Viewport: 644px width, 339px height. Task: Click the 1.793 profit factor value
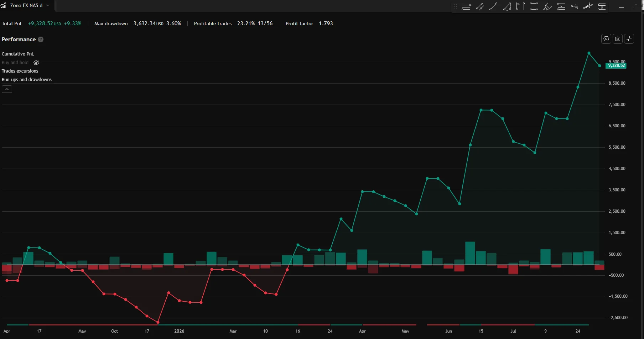326,23
